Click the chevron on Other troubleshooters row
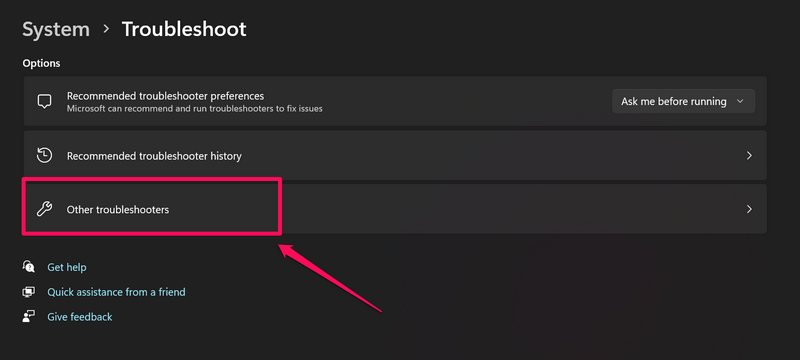Image resolution: width=800 pixels, height=360 pixels. click(749, 209)
